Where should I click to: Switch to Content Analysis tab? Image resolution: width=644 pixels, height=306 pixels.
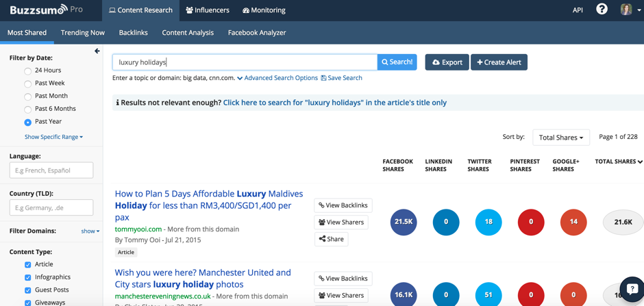click(188, 33)
